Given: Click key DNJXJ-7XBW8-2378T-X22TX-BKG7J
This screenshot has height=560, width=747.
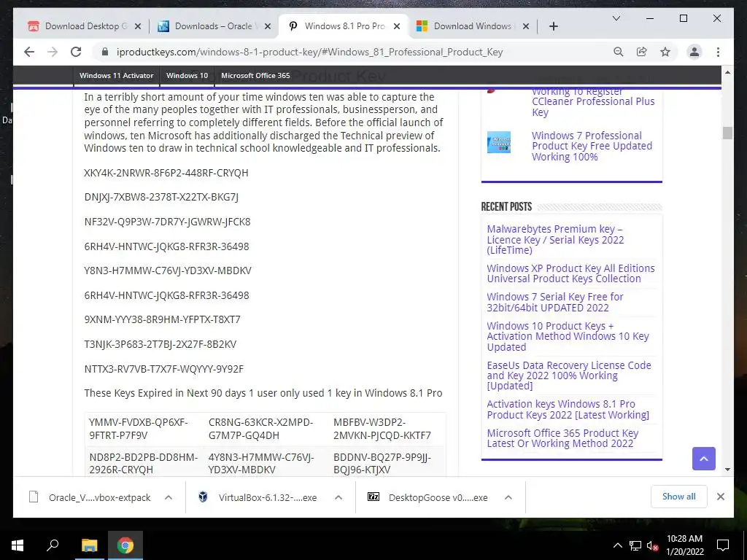Looking at the screenshot, I should click(161, 197).
